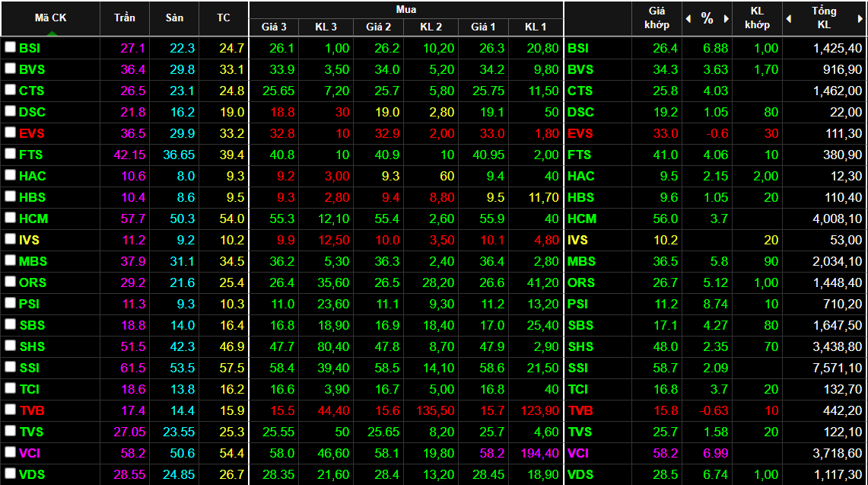
Task: Open the FTS ticker in the leftmost column
Action: [x=31, y=155]
